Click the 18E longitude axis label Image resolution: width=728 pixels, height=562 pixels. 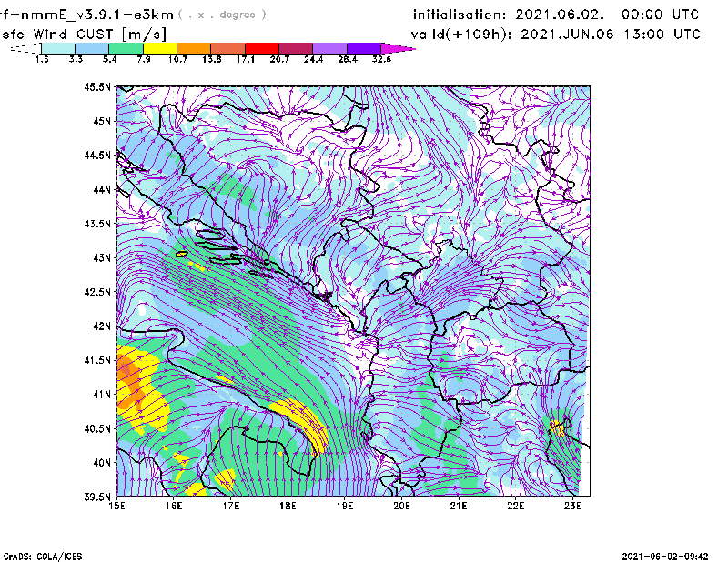pos(288,506)
